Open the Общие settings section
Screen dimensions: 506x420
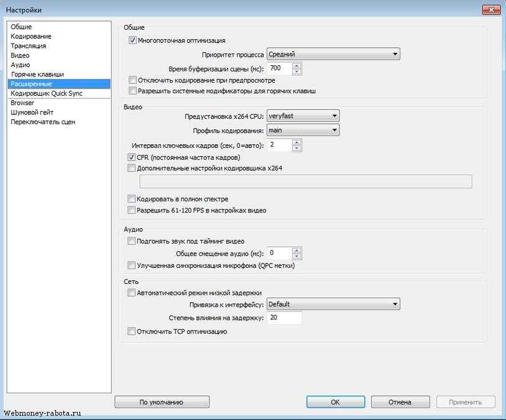point(21,27)
